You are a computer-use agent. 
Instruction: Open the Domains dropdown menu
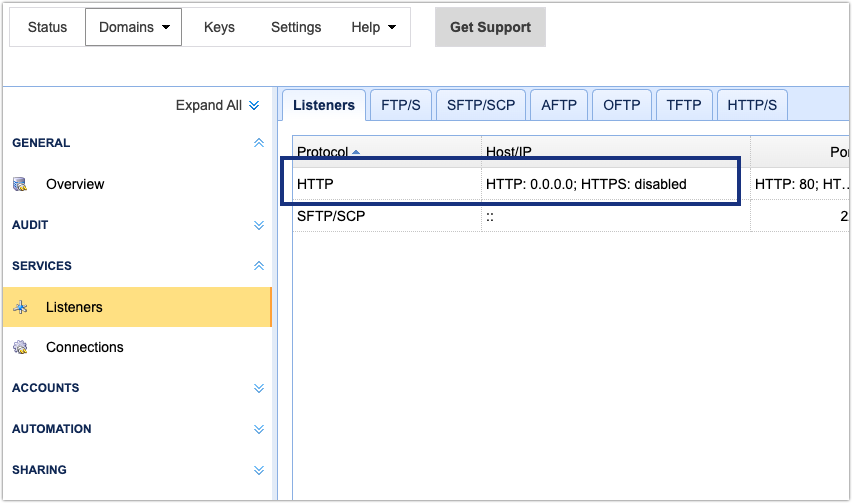point(133,27)
